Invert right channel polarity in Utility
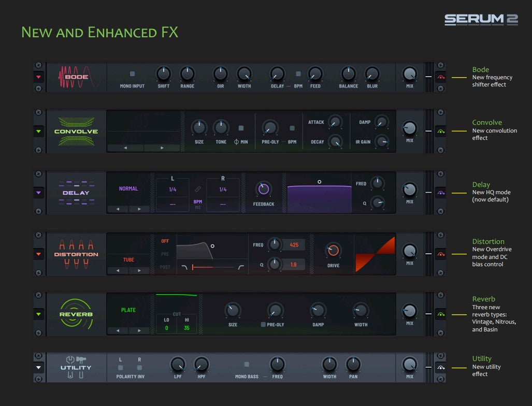This screenshot has height=406, width=532. pyautogui.click(x=139, y=367)
